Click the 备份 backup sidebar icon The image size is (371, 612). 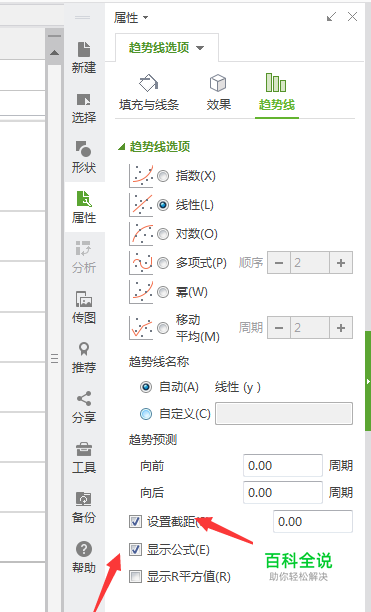click(x=84, y=507)
